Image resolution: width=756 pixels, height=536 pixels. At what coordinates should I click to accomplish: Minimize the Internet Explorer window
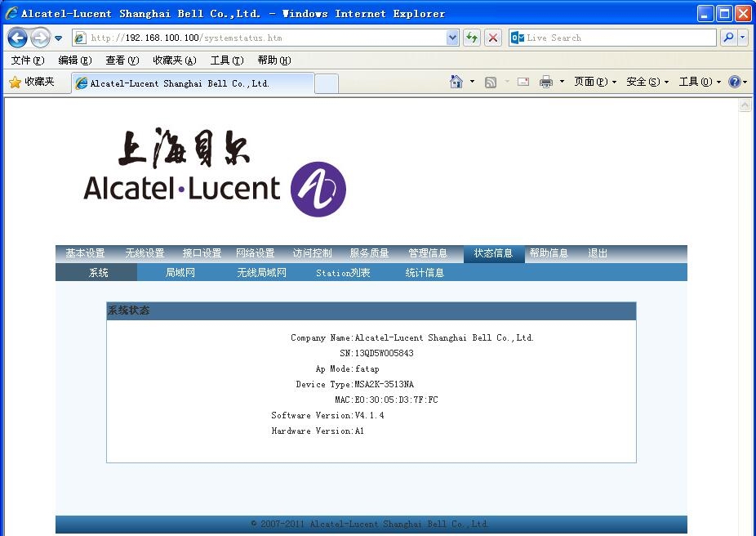pos(705,14)
